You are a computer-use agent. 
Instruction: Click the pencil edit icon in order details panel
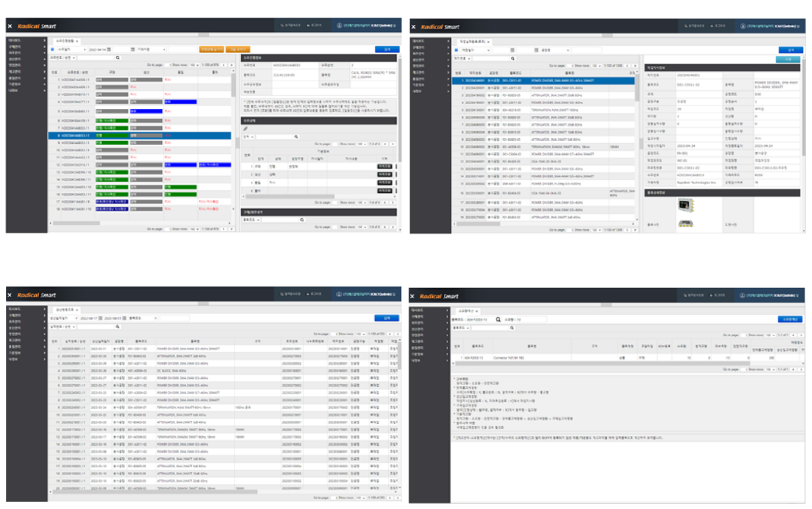(x=245, y=128)
